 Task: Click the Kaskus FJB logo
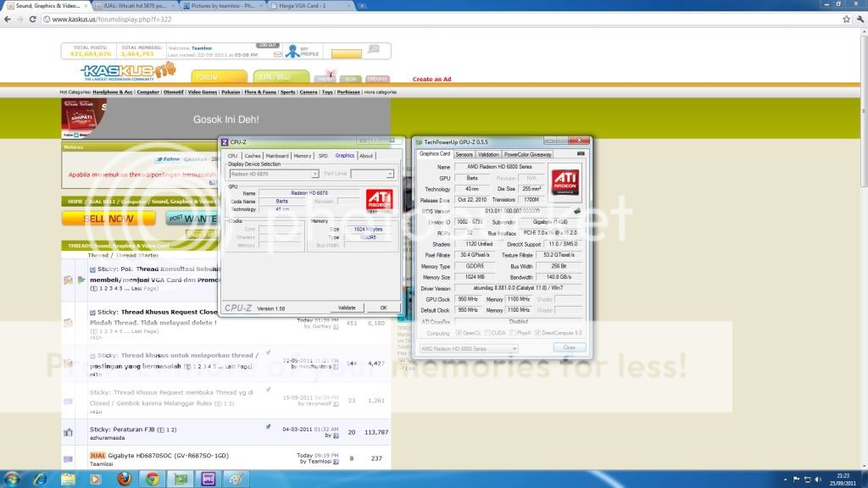coord(129,71)
